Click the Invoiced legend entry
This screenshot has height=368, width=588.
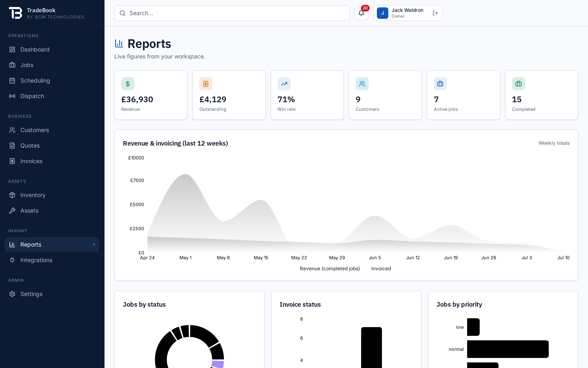click(x=381, y=268)
